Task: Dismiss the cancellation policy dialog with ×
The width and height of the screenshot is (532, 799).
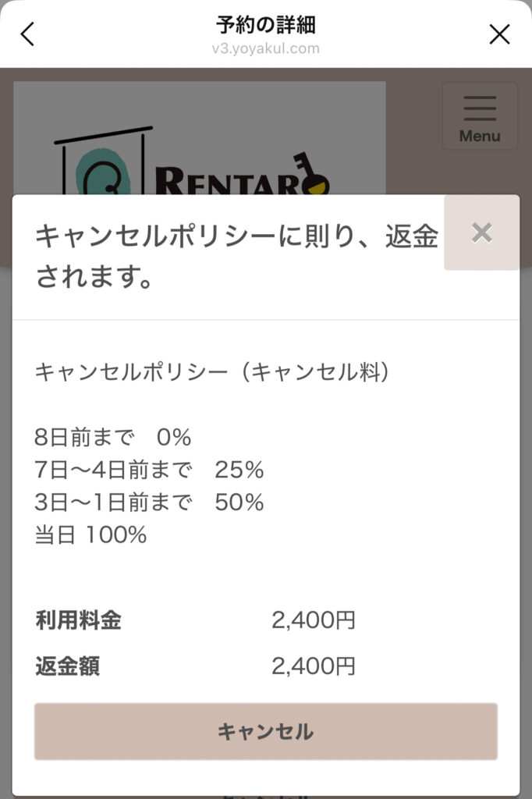Action: [x=482, y=233]
